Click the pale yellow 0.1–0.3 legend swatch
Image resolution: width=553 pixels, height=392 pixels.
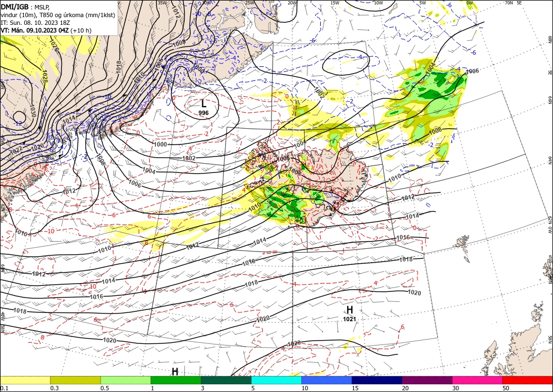[25, 380]
